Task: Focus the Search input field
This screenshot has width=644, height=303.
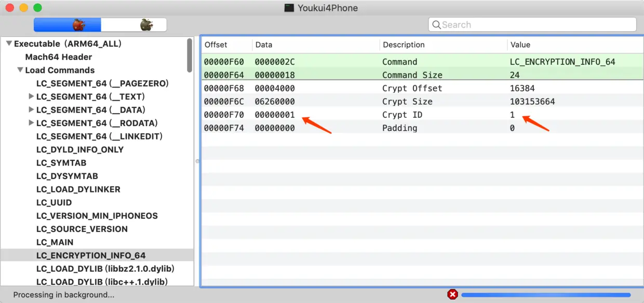Action: coord(532,24)
